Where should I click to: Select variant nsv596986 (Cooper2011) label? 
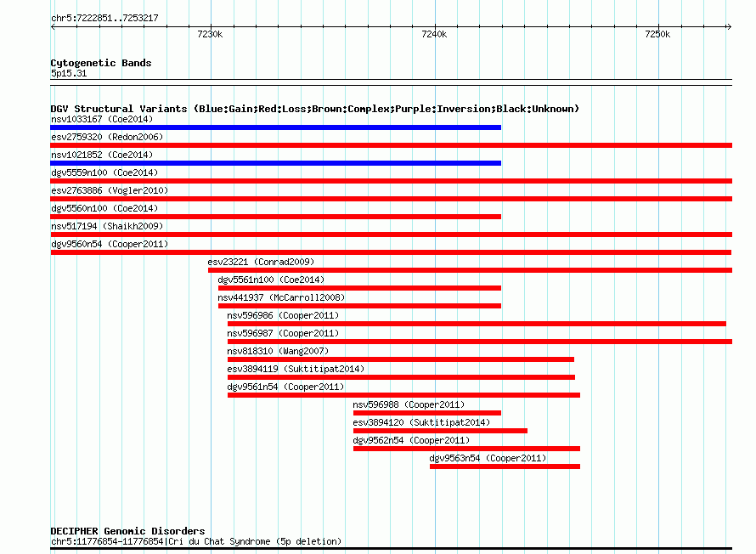pyautogui.click(x=283, y=315)
